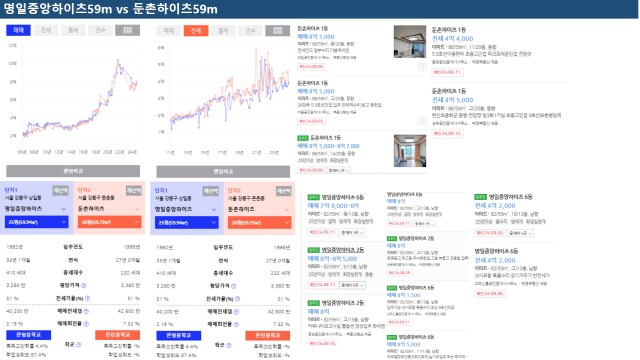
Task: Expand the 중개사 dropdown on the 8억~8억 5,000 listing
Action: pos(353,285)
